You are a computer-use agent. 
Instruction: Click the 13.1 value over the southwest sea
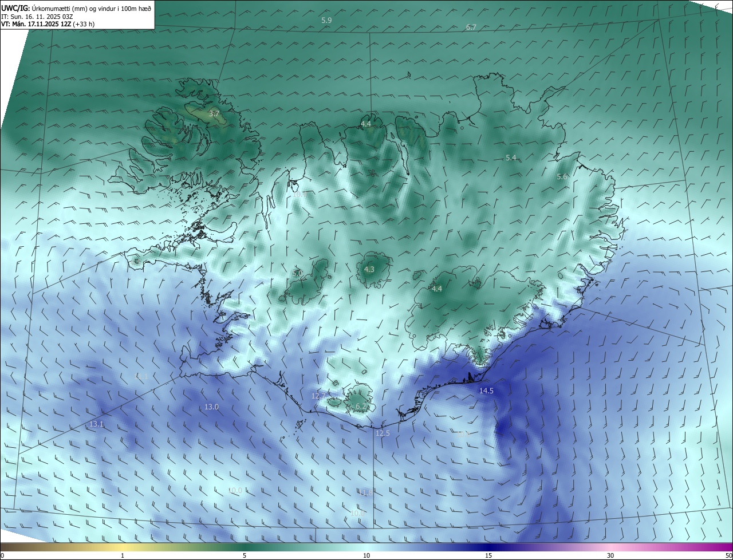coord(97,424)
